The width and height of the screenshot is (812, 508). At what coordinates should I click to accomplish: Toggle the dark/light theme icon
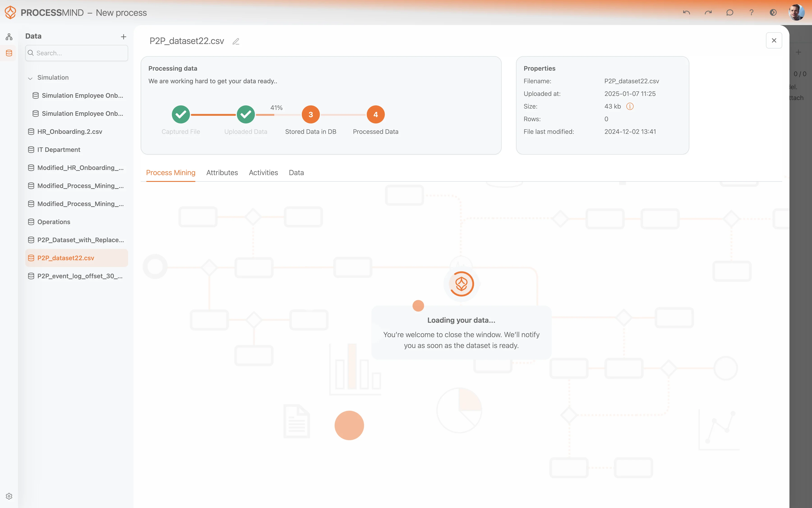pos(773,12)
